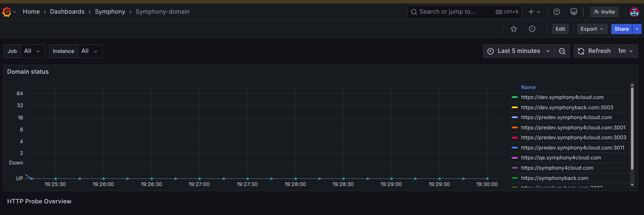This screenshot has width=644, height=215.
Task: Click the legend scrollbar down arrow
Action: tap(632, 185)
